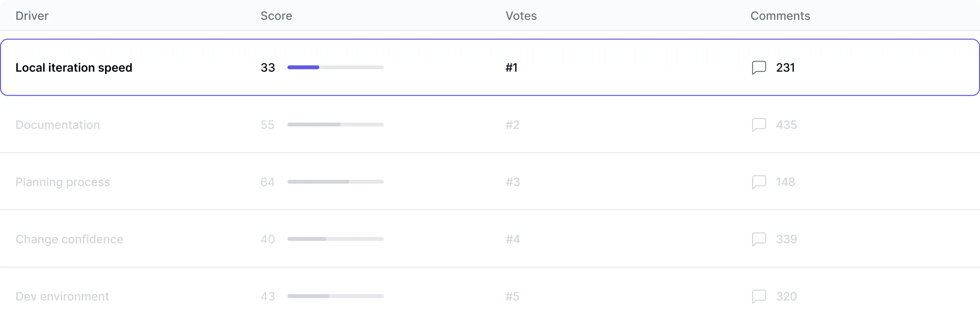Image resolution: width=980 pixels, height=325 pixels.
Task: Click the 435 comments count
Action: tap(786, 125)
